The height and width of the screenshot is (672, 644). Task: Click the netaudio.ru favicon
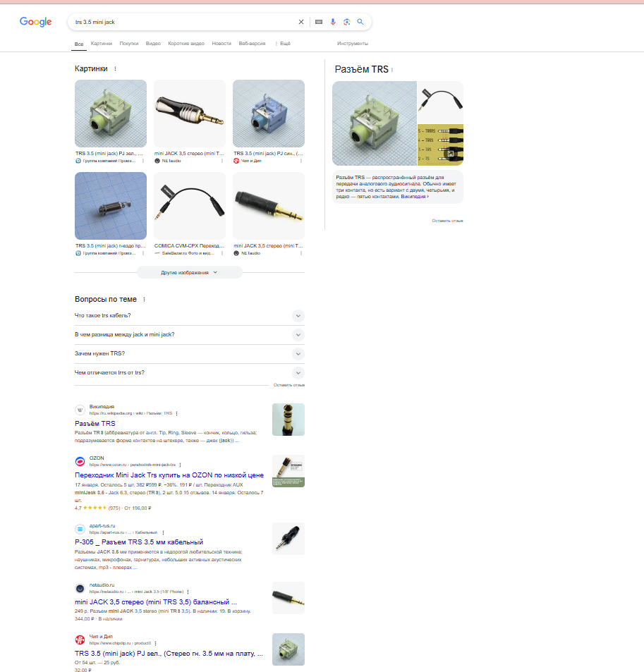[80, 588]
